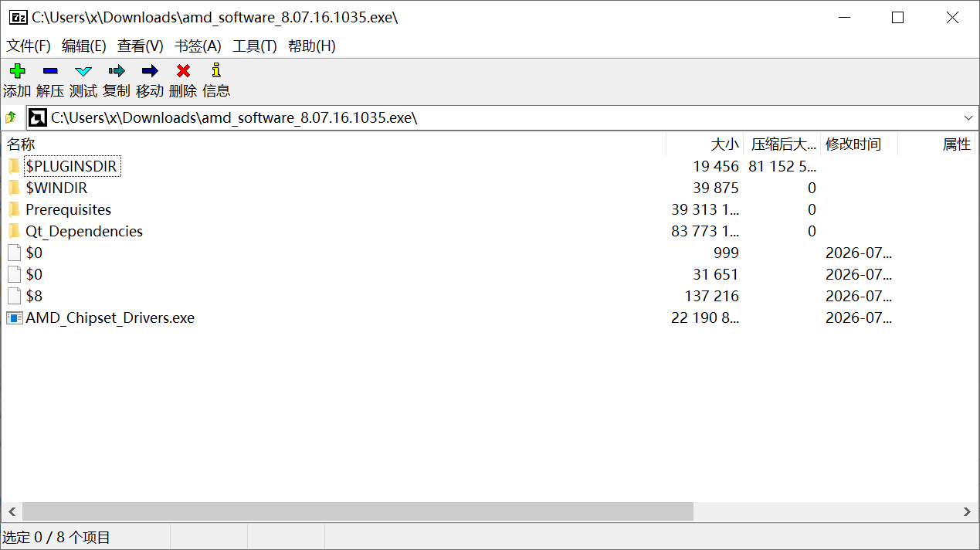Screen dimensions: 980x550
Task: Open the 书签(A) menu
Action: (x=198, y=46)
